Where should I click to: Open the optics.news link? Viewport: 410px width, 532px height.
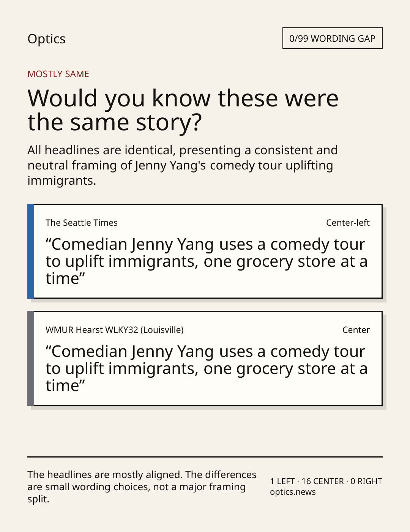(x=293, y=492)
